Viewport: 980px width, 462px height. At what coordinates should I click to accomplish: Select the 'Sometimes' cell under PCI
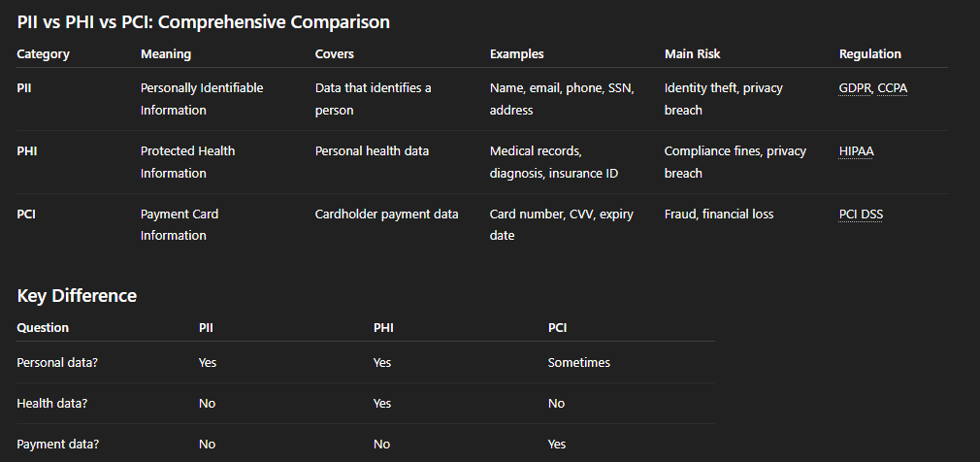coord(578,363)
